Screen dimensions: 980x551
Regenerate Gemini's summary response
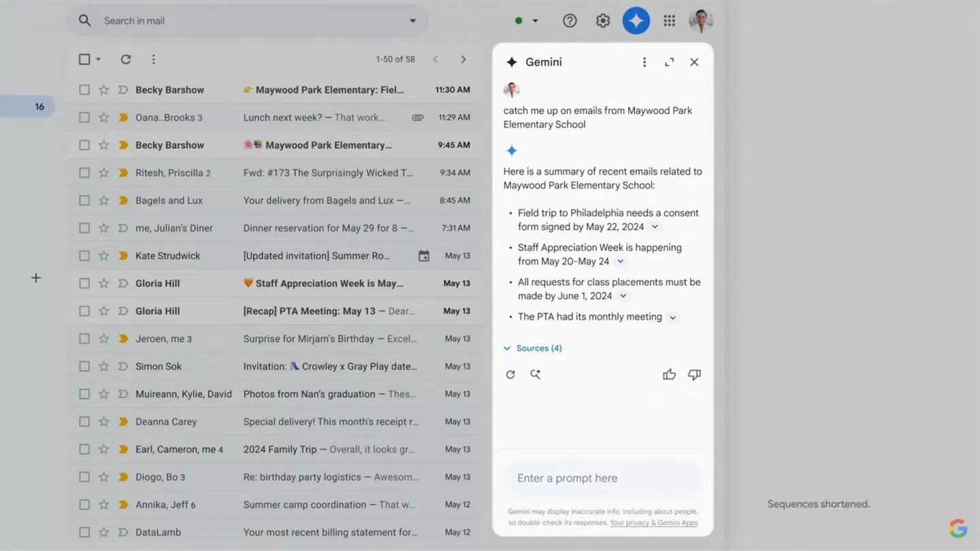tap(510, 374)
